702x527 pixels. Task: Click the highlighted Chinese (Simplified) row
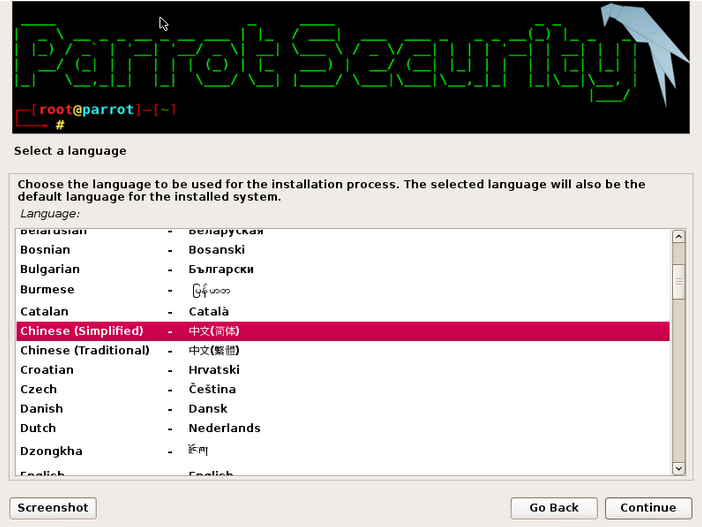coord(343,331)
